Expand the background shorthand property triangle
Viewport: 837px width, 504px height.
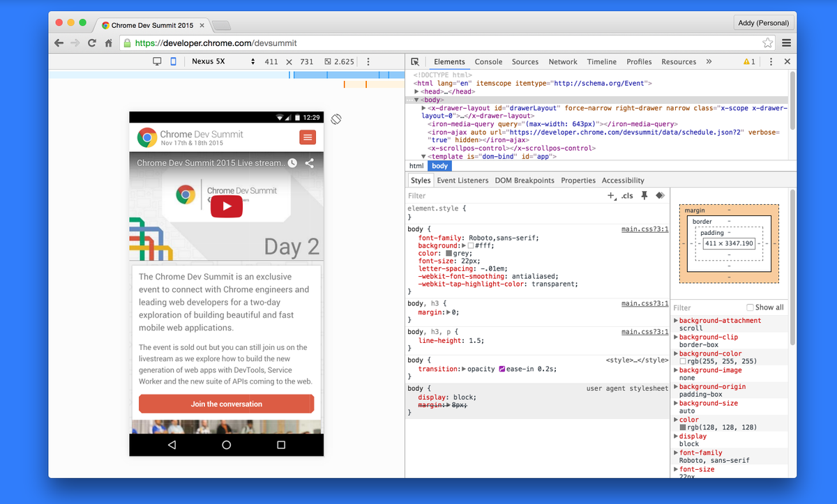pyautogui.click(x=463, y=246)
